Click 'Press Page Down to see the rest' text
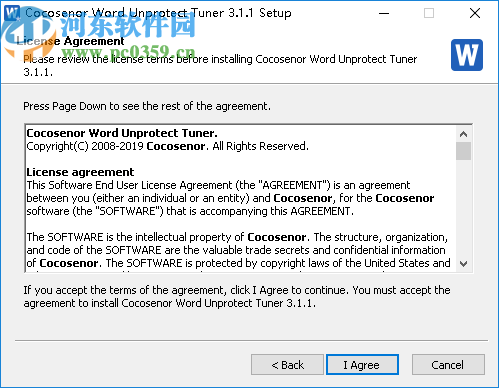The height and width of the screenshot is (388, 499). point(147,106)
